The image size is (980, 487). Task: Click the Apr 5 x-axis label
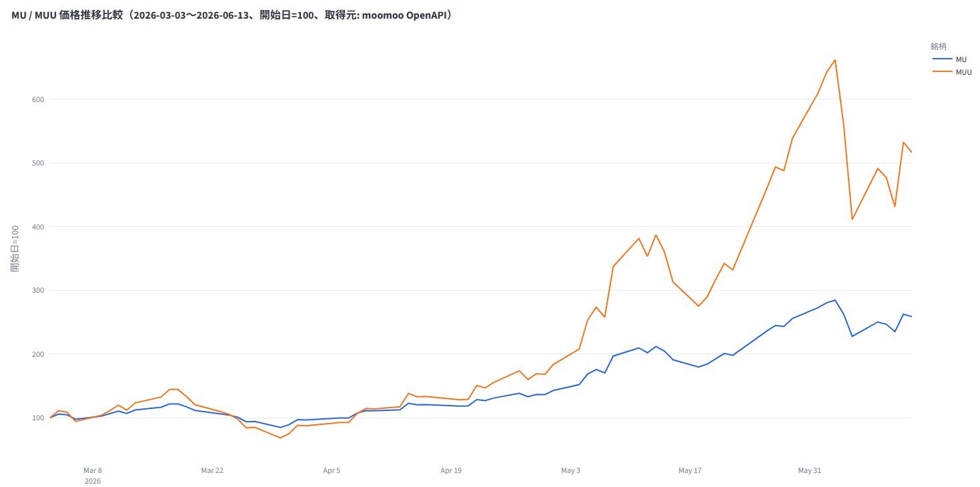tap(332, 470)
